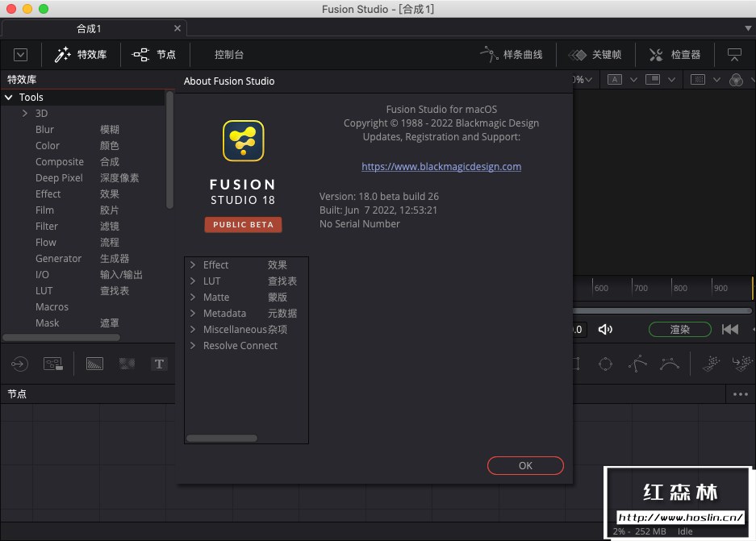Expand Miscellaneous 杂项 row in About dialog
Screen dimensions: 756x541
pyautogui.click(x=193, y=330)
